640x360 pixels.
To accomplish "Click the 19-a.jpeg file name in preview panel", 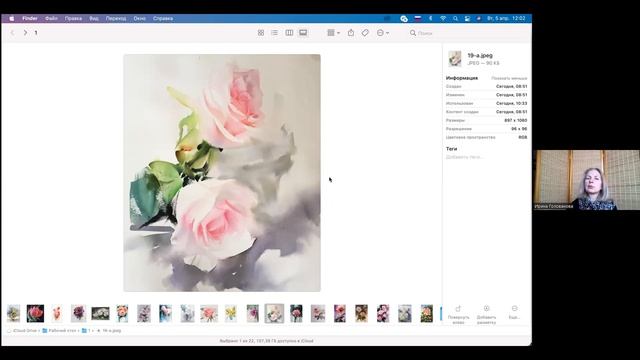I will pos(480,55).
